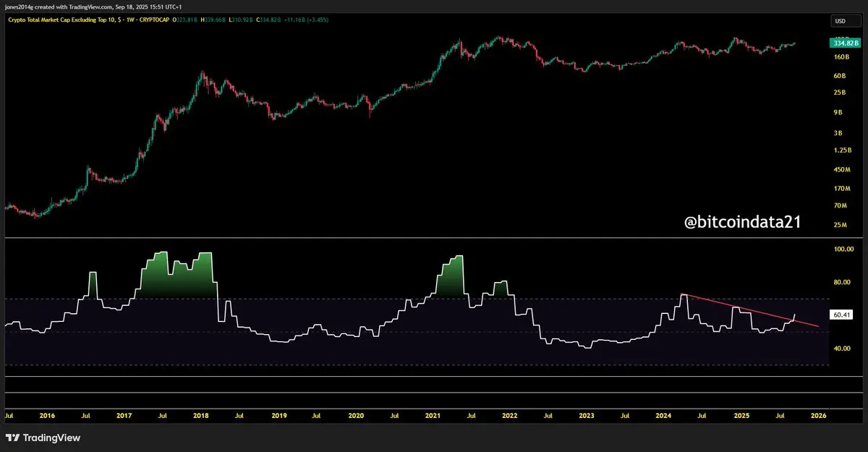This screenshot has height=452, width=868.
Task: Click the 60.41 indicator value label
Action: click(x=843, y=315)
